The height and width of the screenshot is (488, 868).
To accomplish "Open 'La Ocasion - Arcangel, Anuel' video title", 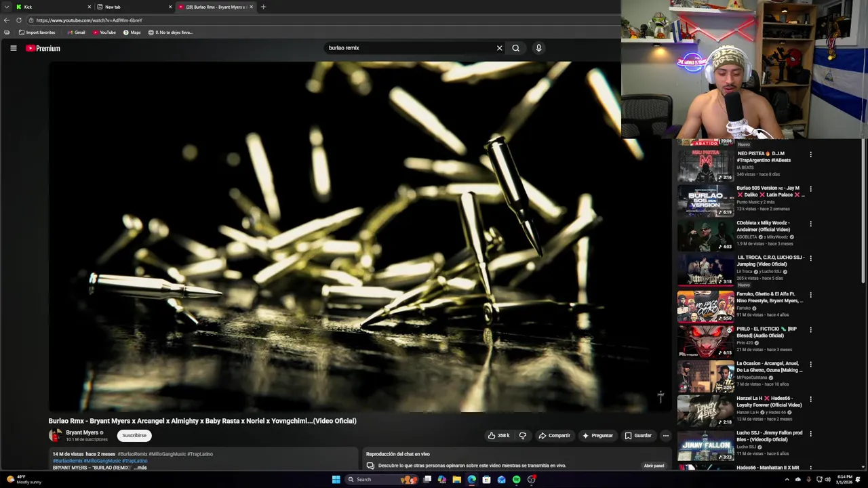I will click(x=770, y=367).
